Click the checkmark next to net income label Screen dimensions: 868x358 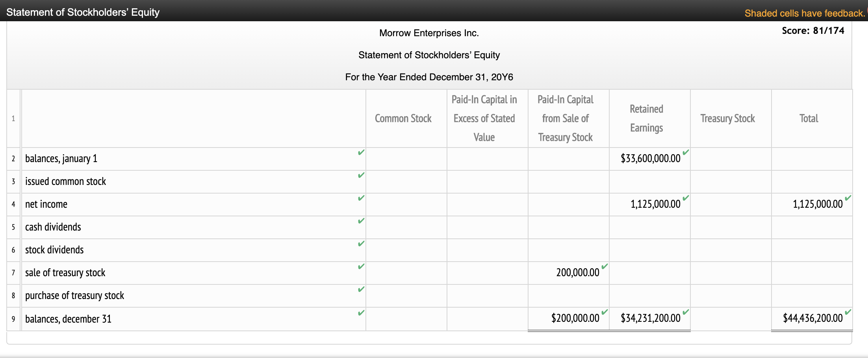[x=361, y=198]
